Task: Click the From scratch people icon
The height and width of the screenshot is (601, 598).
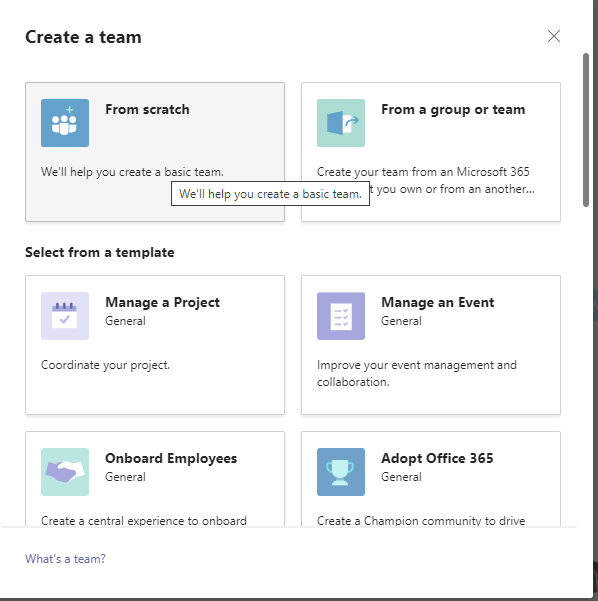Action: 65,123
